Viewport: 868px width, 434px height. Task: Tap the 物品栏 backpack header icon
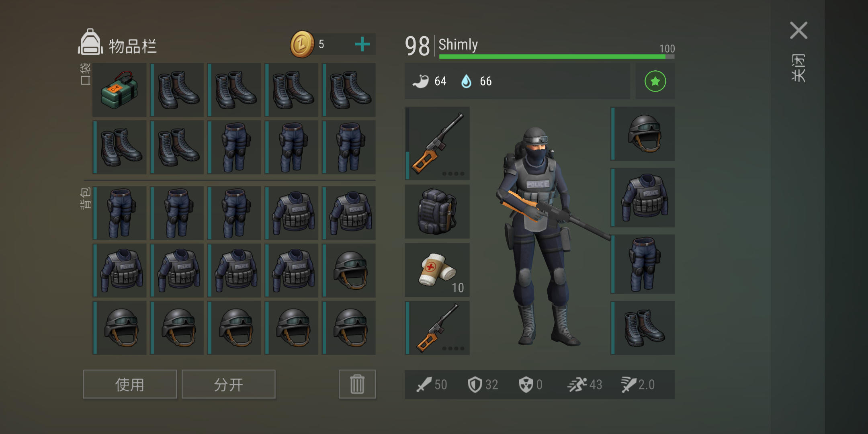(90, 42)
